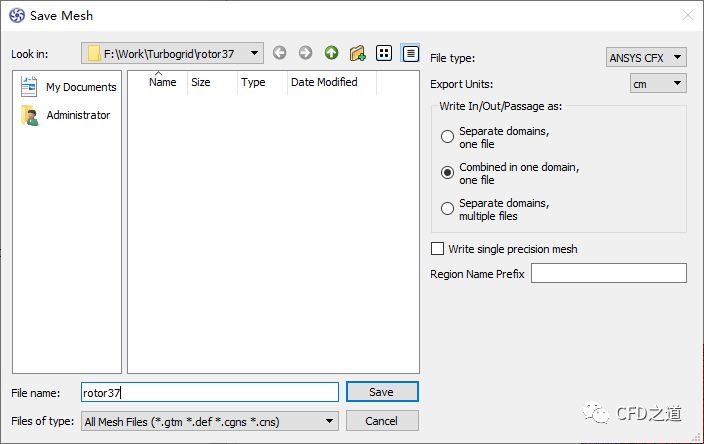
Task: Sort files by Name column header
Action: pos(162,83)
